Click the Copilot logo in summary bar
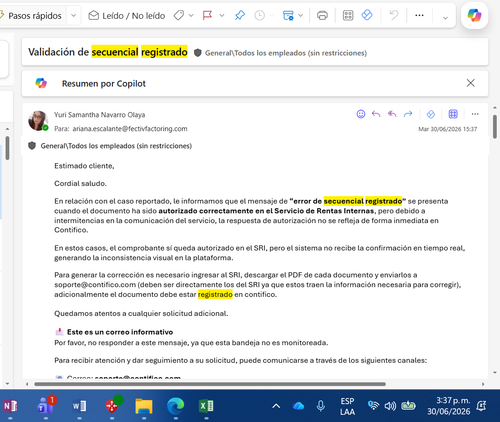The width and height of the screenshot is (500, 422). click(41, 83)
